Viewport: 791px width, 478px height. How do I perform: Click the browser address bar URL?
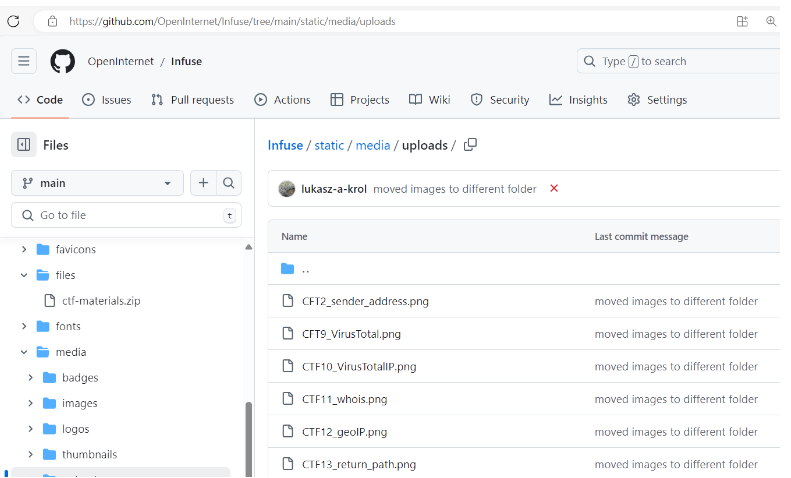coord(232,21)
